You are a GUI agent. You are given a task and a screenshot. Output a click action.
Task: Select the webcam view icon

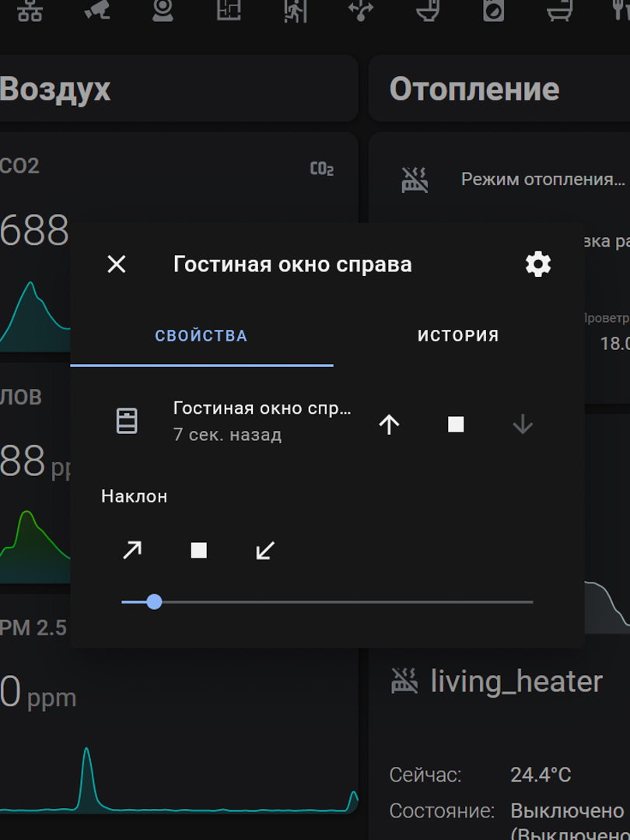coord(163,10)
